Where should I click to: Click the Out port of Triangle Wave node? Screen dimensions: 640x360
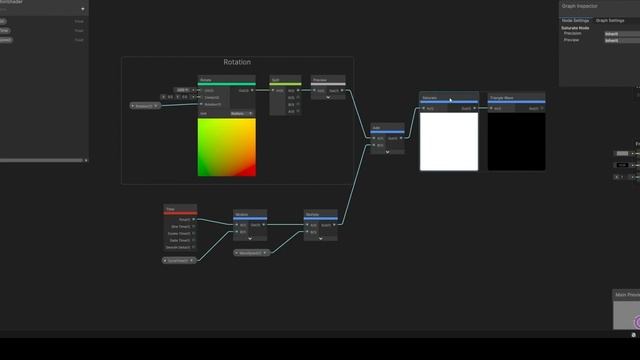pos(542,108)
